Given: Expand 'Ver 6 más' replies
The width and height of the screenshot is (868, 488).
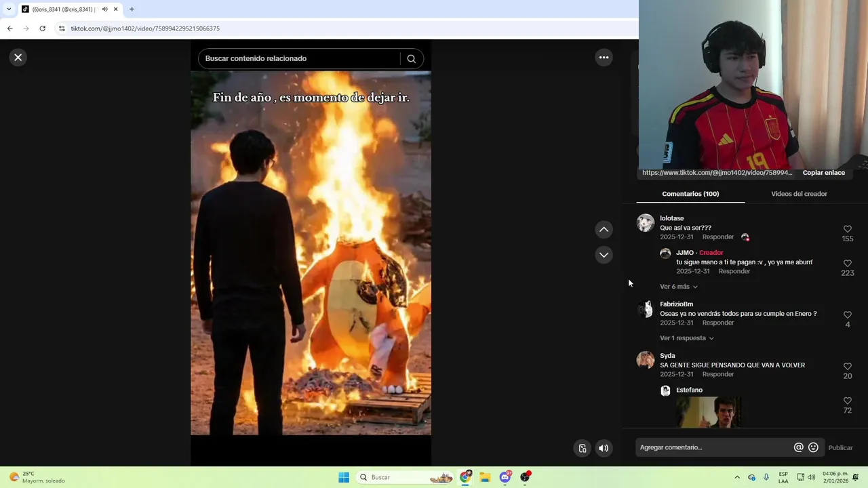Looking at the screenshot, I should pos(679,287).
